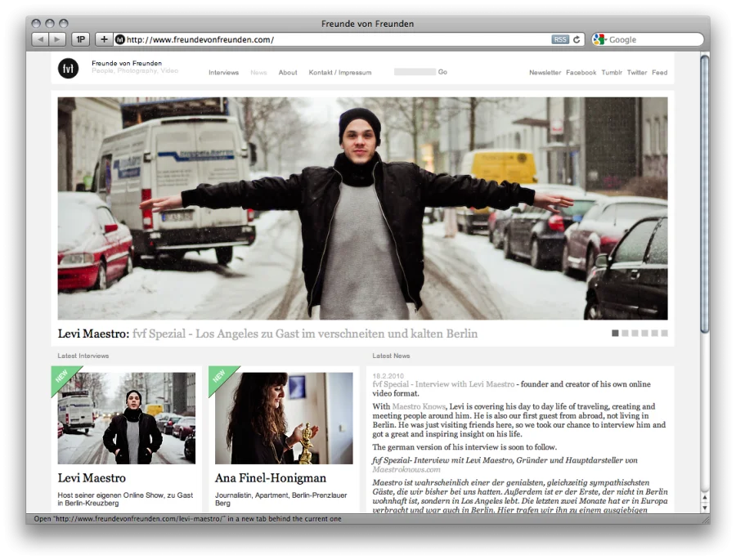
Task: Click the Newsletter link in header
Action: pyautogui.click(x=545, y=73)
